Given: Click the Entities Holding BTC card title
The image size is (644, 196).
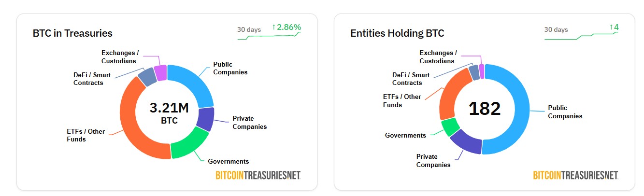Looking at the screenshot, I should [x=397, y=33].
